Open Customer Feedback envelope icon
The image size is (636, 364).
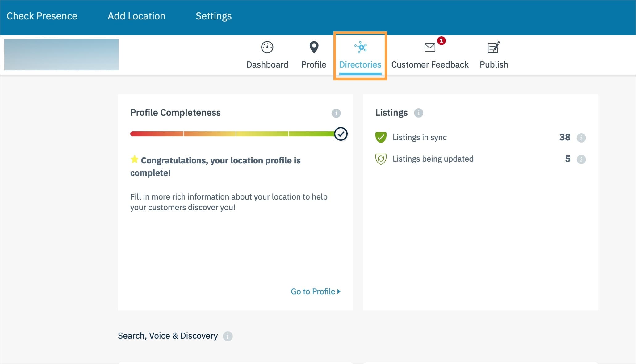pos(430,48)
